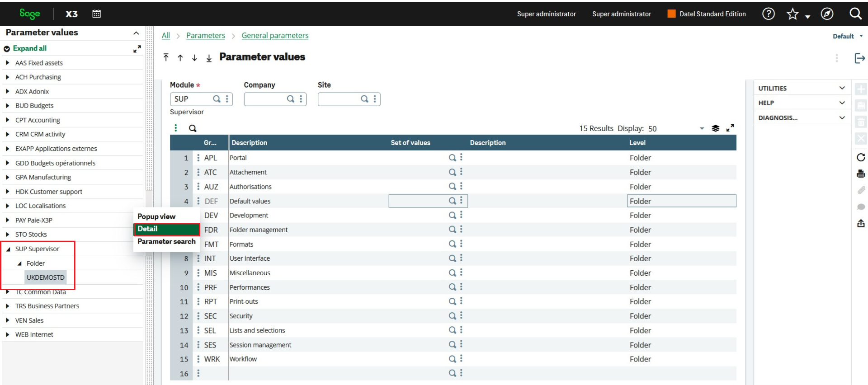Go to next record arrow
The height and width of the screenshot is (385, 868).
click(194, 58)
